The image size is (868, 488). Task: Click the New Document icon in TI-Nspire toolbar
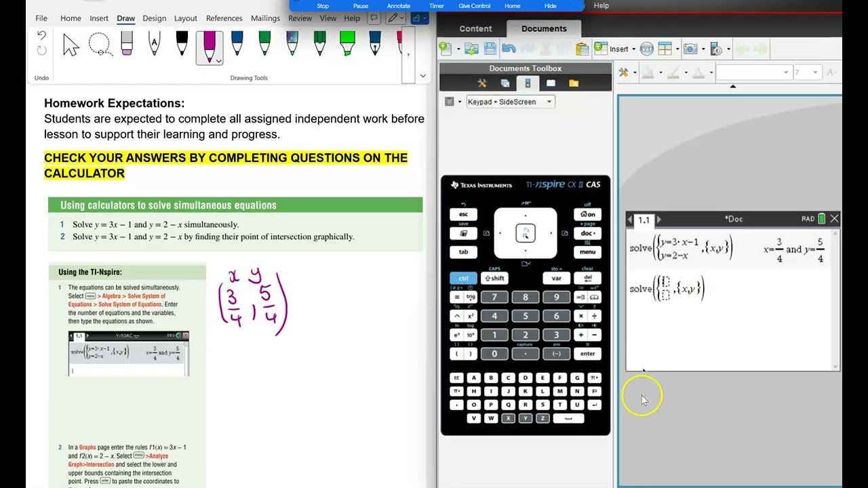point(446,49)
